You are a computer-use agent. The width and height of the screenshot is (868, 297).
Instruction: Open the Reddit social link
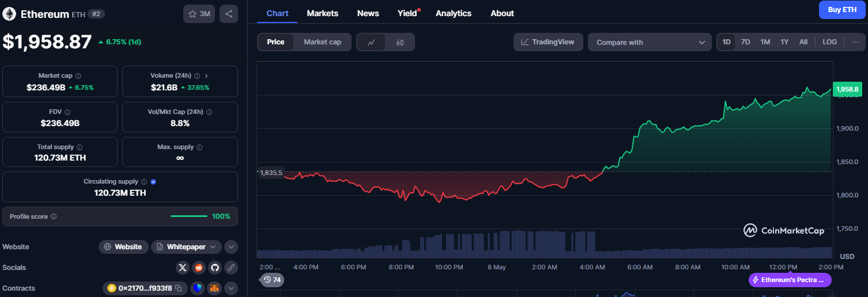click(199, 268)
